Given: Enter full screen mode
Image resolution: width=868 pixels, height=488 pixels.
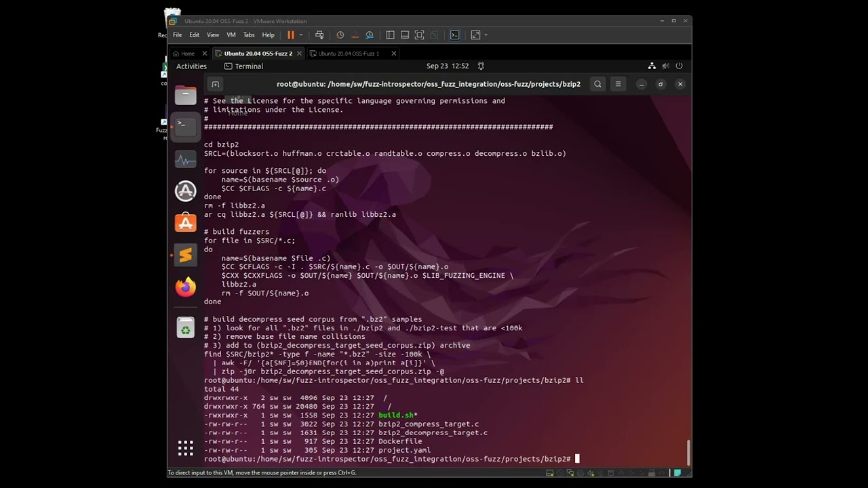Looking at the screenshot, I should click(419, 35).
